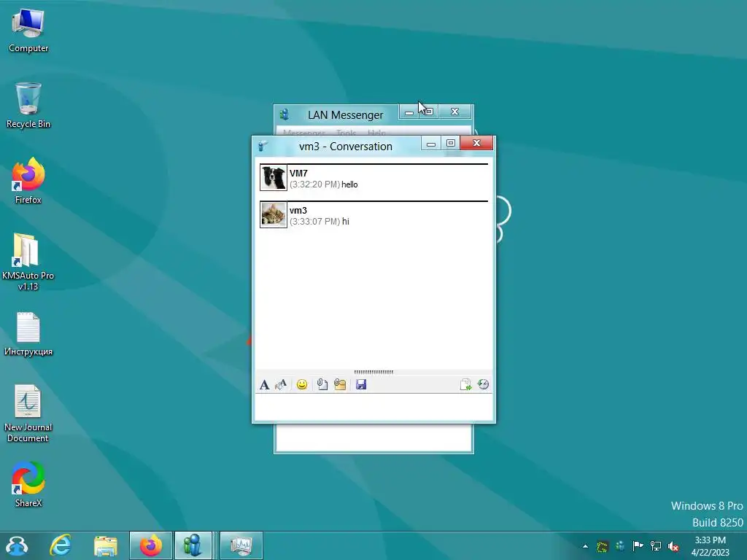The image size is (747, 560).
Task: Select the ShareX desktop shortcut
Action: [28, 484]
